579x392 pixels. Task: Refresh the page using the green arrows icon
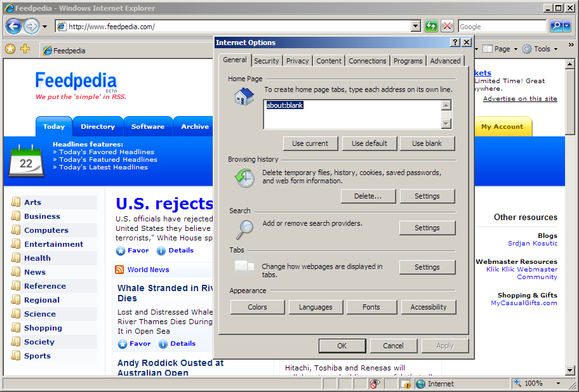pos(431,26)
